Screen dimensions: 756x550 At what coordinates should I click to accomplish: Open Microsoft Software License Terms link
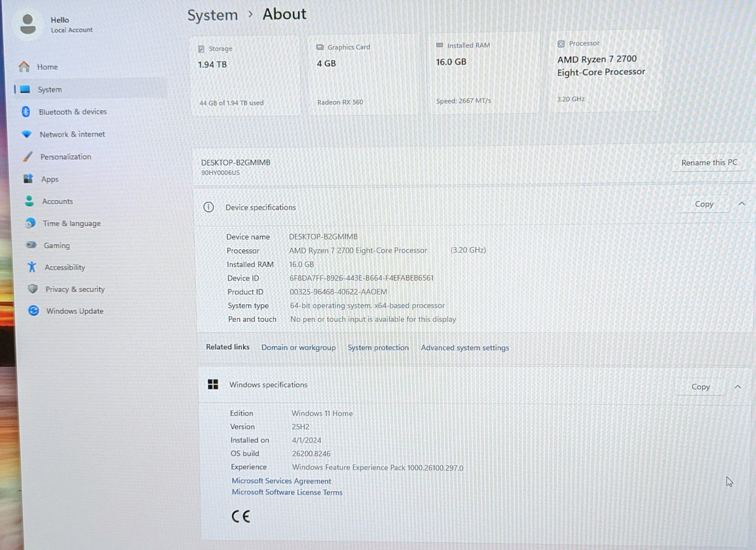point(287,492)
